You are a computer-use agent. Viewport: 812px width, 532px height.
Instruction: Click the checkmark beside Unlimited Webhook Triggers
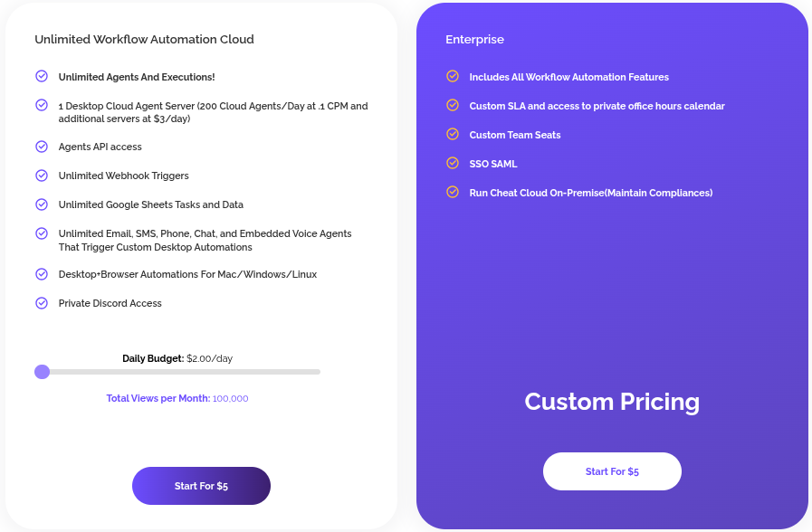(x=42, y=176)
